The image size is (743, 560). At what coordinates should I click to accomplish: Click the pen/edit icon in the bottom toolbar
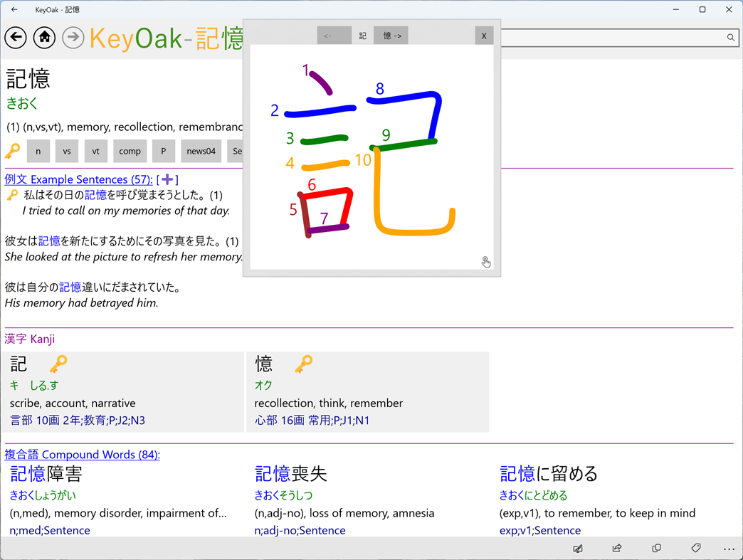[x=578, y=549]
